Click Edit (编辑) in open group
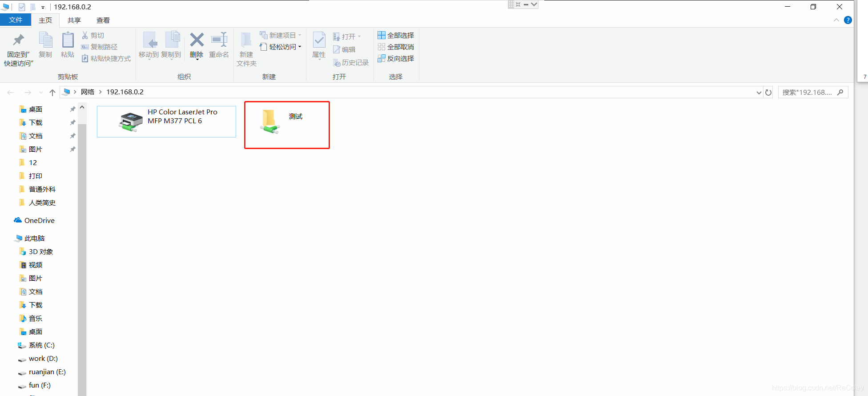This screenshot has width=868, height=396. point(344,49)
